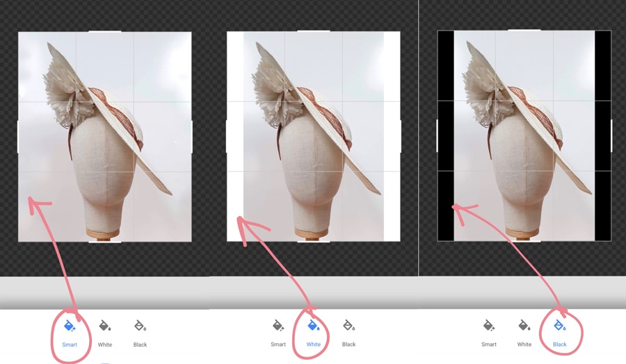Select the Smart fill icon in the smart-filled screenshot
This screenshot has width=626, height=364.
pyautogui.click(x=70, y=326)
